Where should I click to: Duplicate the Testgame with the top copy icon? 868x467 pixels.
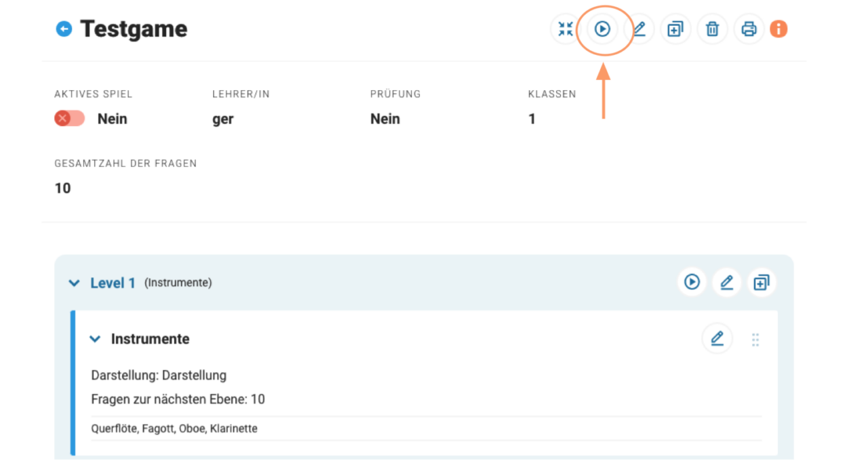675,29
